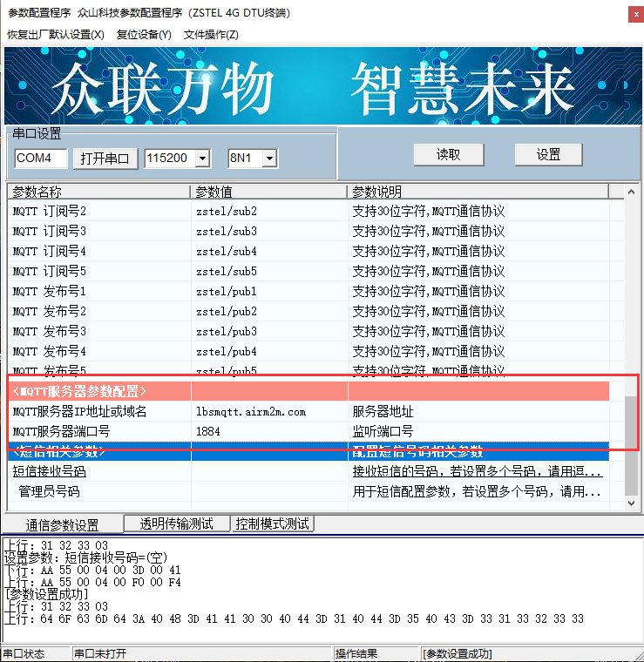Screen dimensions: 644x662
Task: Click the zstel/sub5 value cell
Action: [x=269, y=271]
